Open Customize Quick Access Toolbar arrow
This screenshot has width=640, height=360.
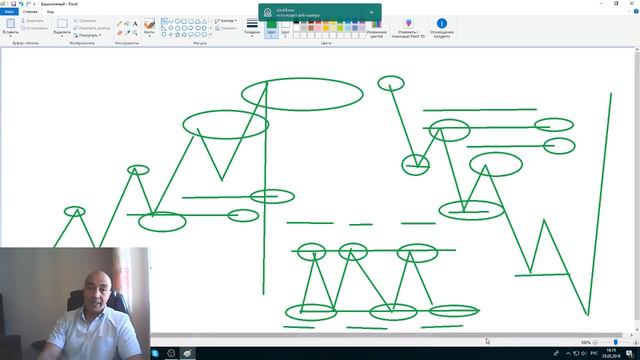pyautogui.click(x=34, y=4)
